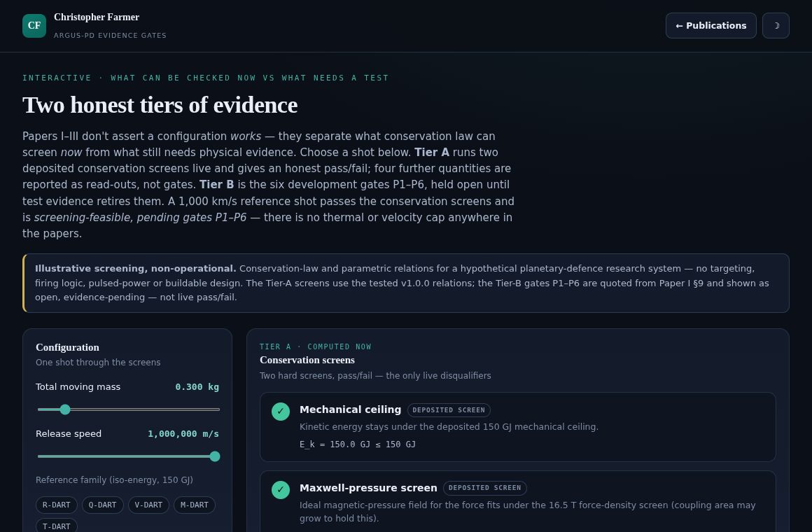Click the Reference family iso-energy label

[x=114, y=480]
